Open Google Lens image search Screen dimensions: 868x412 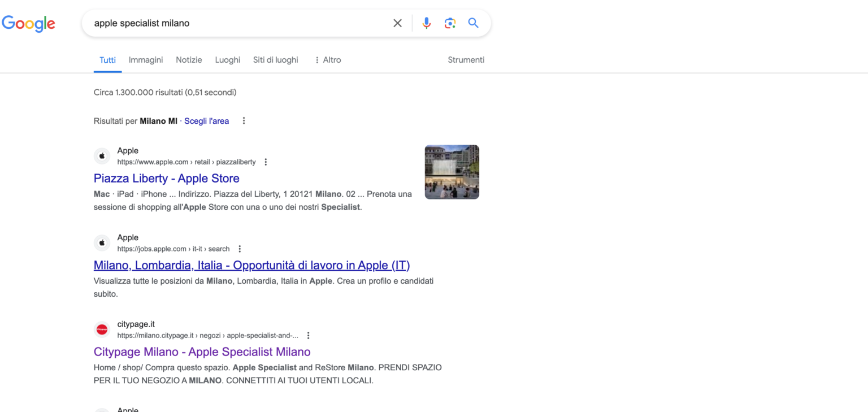(449, 23)
